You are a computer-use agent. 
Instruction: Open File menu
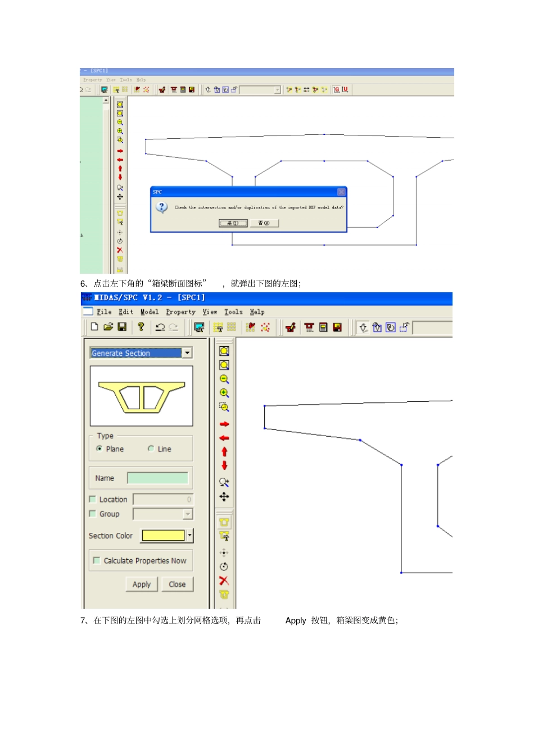tap(104, 312)
